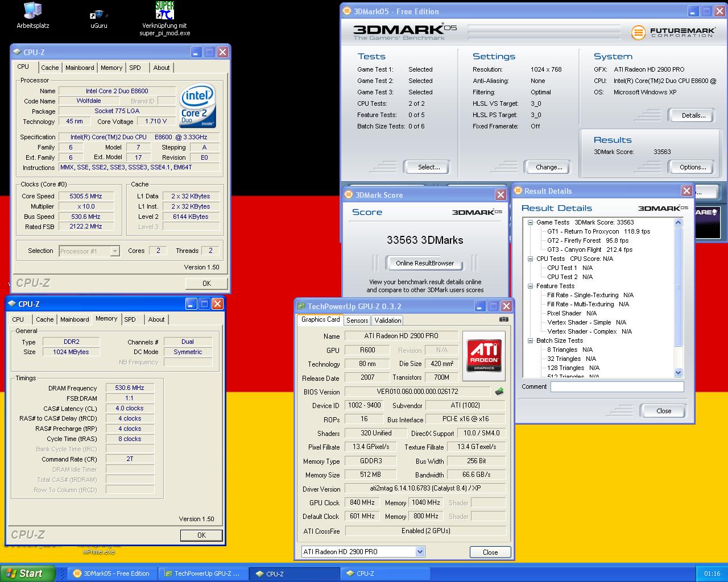Switch to Sensors tab in GPU-Z

coord(357,321)
